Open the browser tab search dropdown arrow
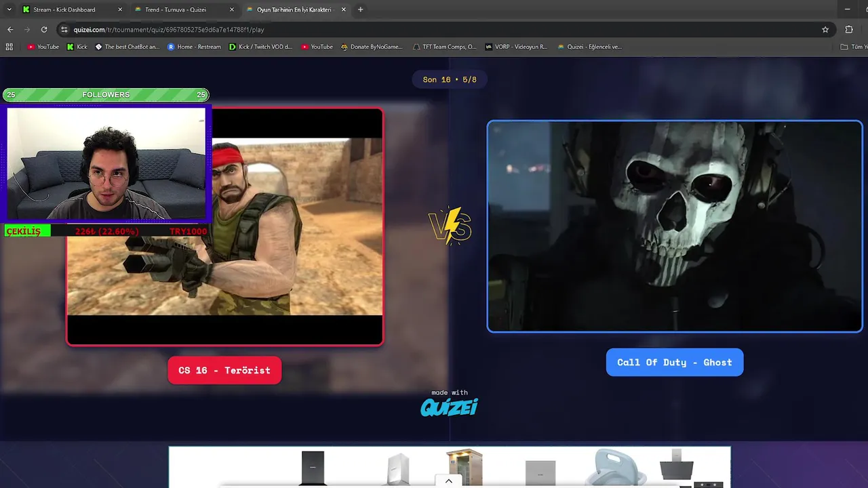The width and height of the screenshot is (868, 488). 9,9
